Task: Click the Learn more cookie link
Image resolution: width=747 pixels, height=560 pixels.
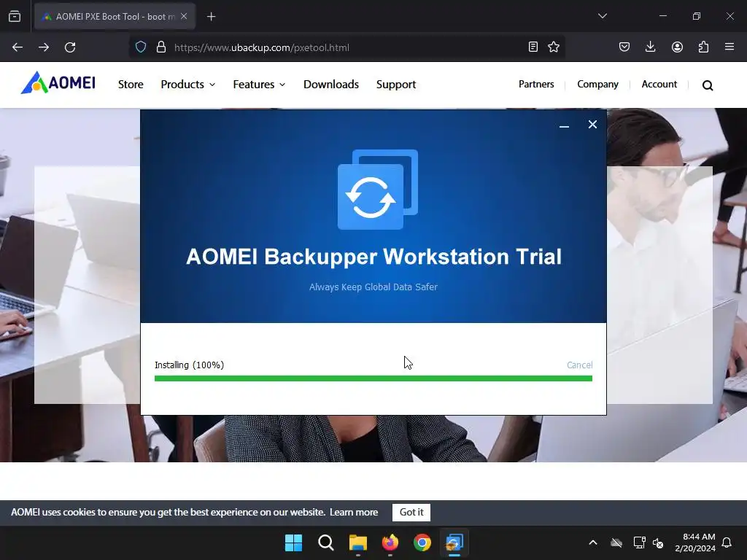Action: 354,513
